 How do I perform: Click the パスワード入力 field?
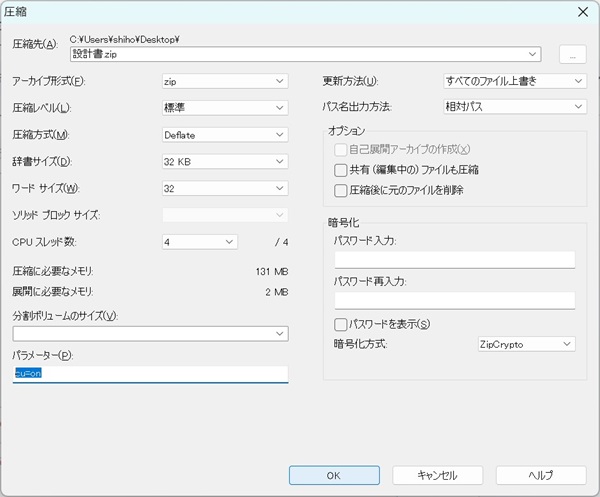click(455, 260)
